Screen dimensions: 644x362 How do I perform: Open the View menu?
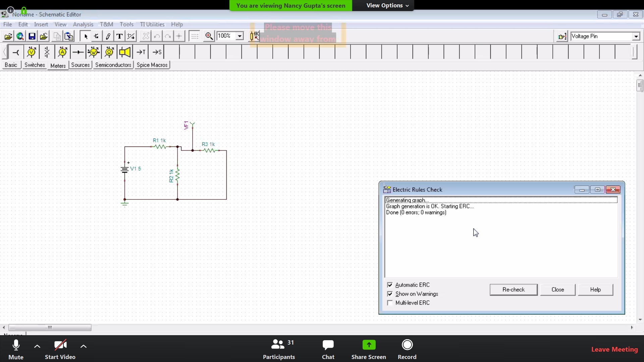tap(60, 24)
